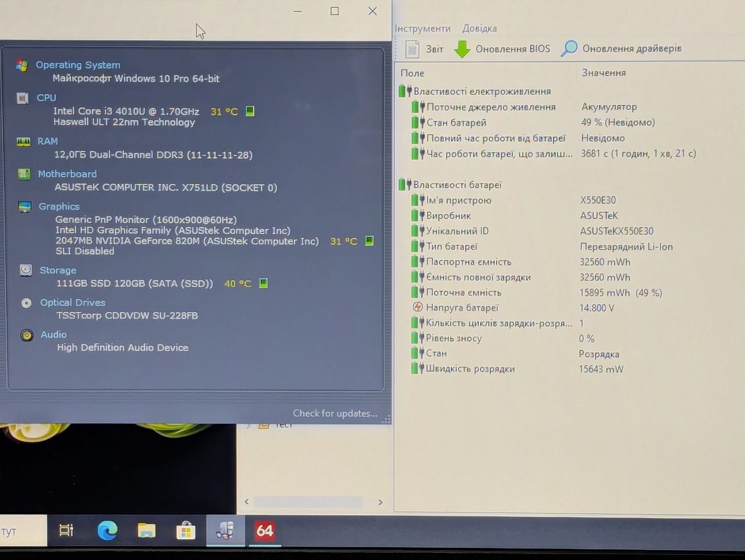Click the Operating System Windows flag icon
The width and height of the screenshot is (745, 560).
[x=22, y=65]
